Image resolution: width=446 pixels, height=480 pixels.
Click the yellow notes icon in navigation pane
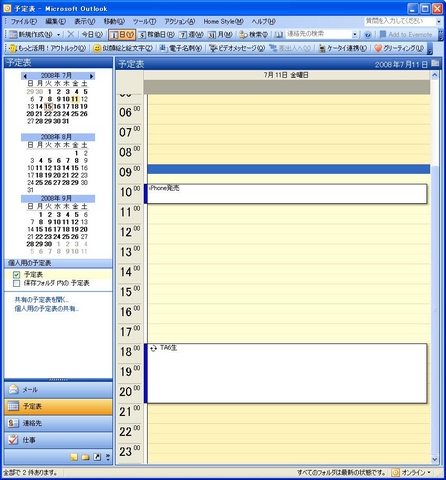[x=74, y=457]
